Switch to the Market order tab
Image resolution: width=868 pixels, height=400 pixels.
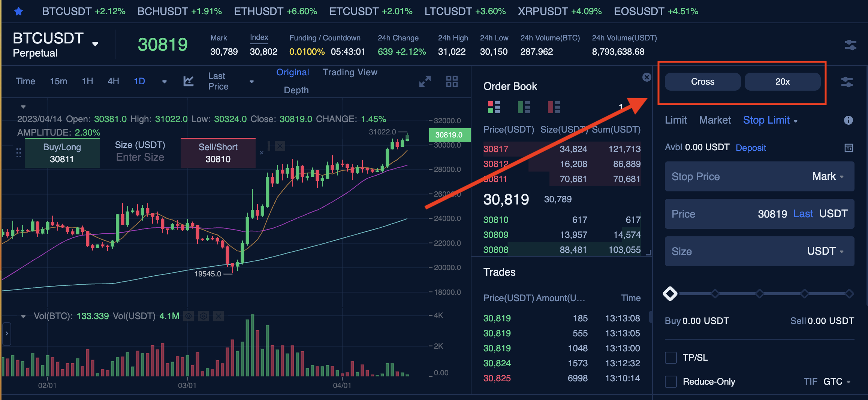click(x=715, y=120)
